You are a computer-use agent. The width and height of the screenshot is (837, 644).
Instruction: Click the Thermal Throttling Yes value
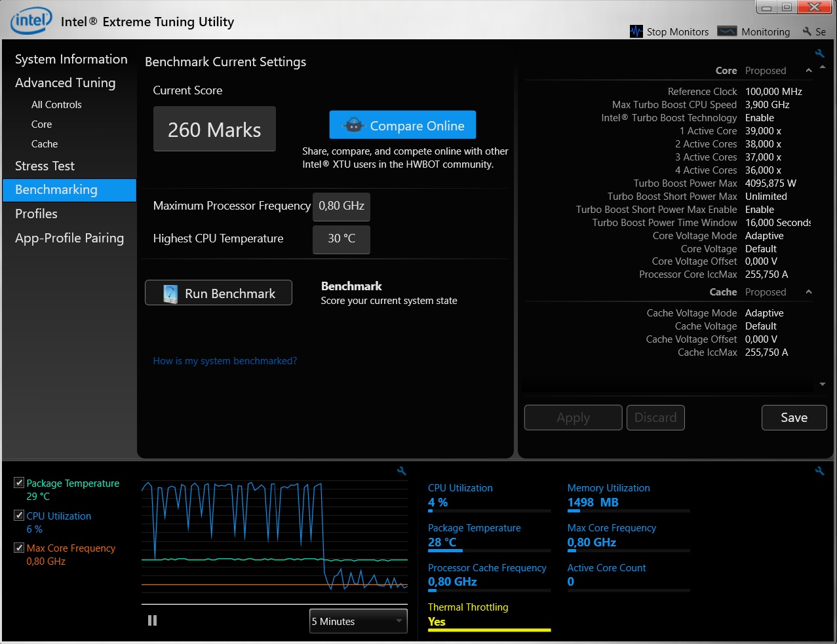(x=437, y=622)
